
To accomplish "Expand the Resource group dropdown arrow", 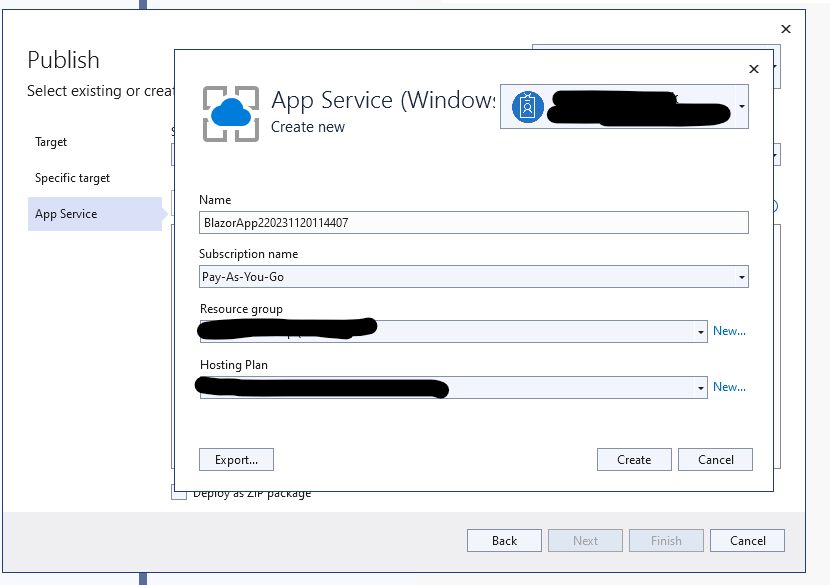I will pyautogui.click(x=701, y=332).
